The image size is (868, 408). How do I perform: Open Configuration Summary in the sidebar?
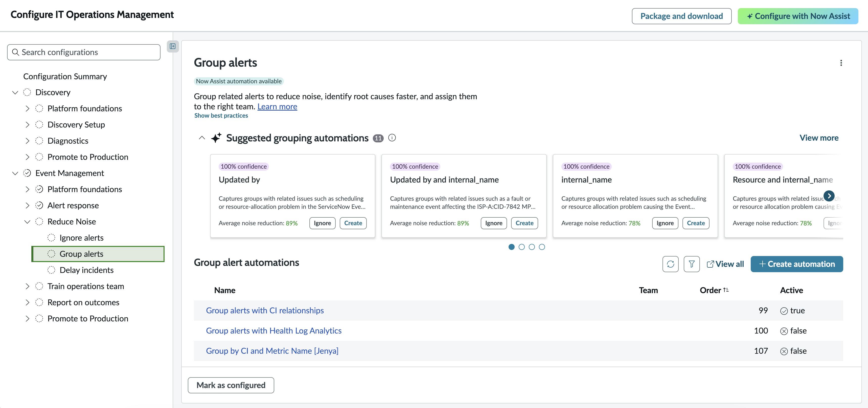[65, 76]
